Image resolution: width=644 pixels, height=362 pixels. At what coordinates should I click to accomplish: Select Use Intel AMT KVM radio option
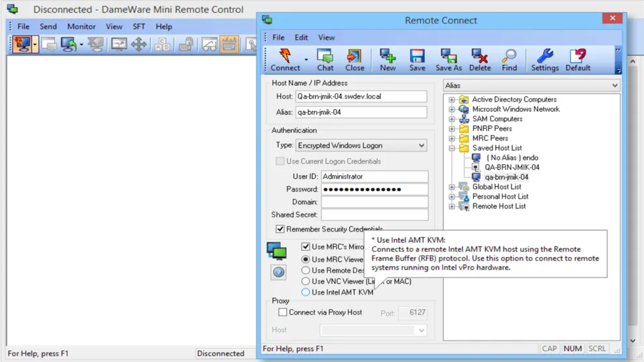pos(305,292)
